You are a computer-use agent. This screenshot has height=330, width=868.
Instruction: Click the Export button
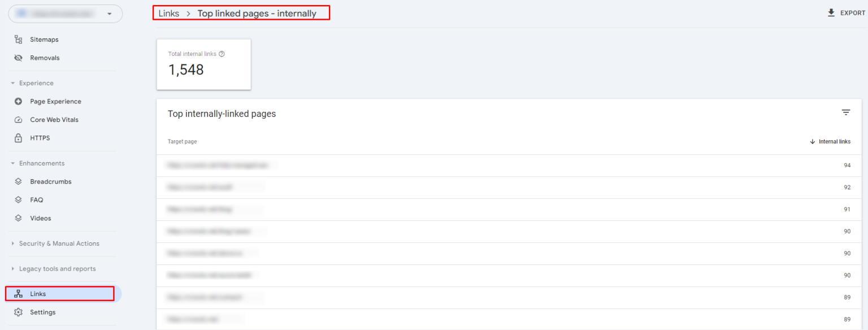846,13
